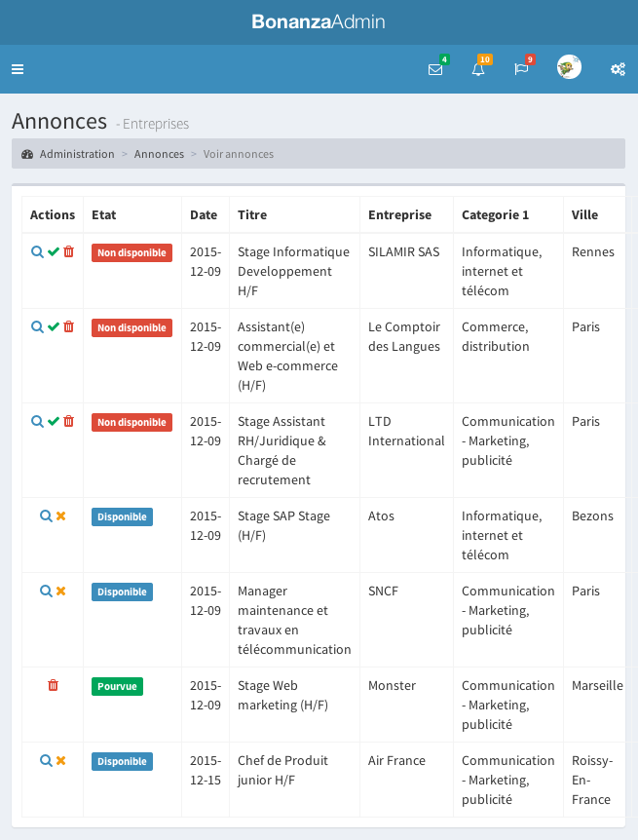Open the bell alerts dropdown
The height and width of the screenshot is (840, 638).
(x=478, y=69)
